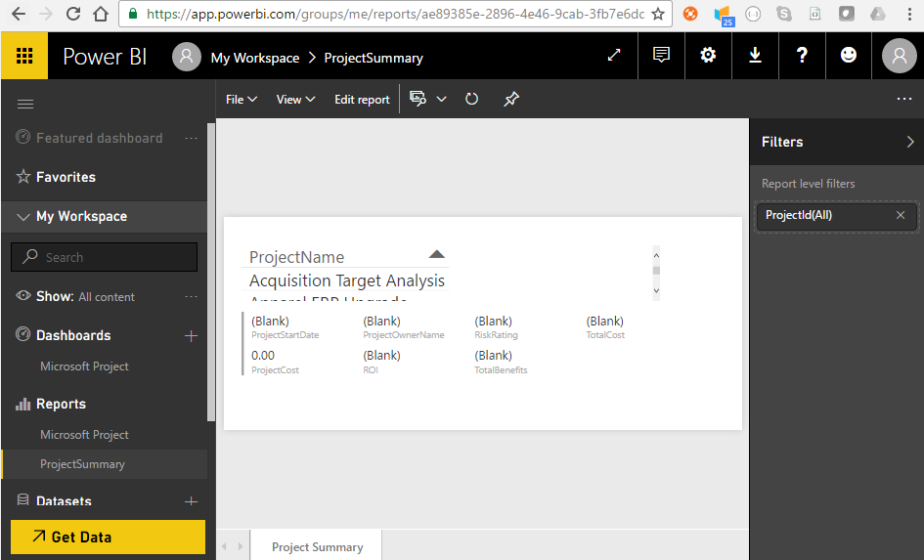Open the View menu dropdown
The height and width of the screenshot is (560, 924).
[x=296, y=99]
